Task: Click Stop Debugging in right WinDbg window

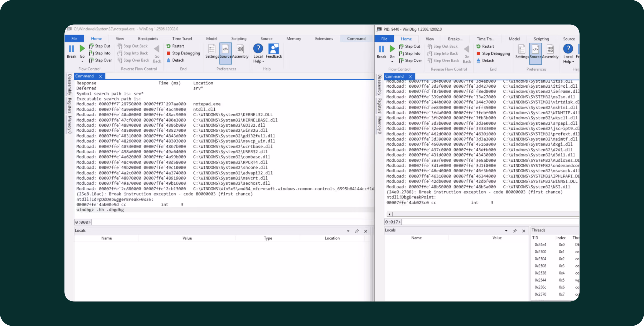Action: tap(495, 53)
